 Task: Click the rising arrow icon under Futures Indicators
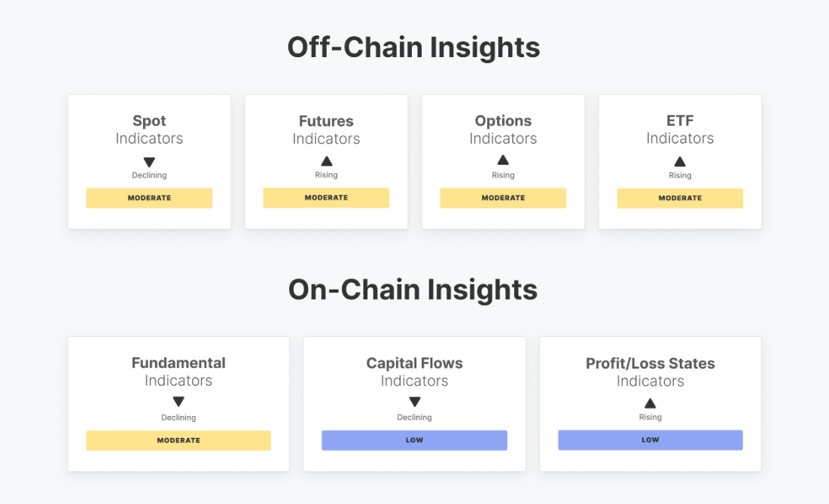pos(326,161)
